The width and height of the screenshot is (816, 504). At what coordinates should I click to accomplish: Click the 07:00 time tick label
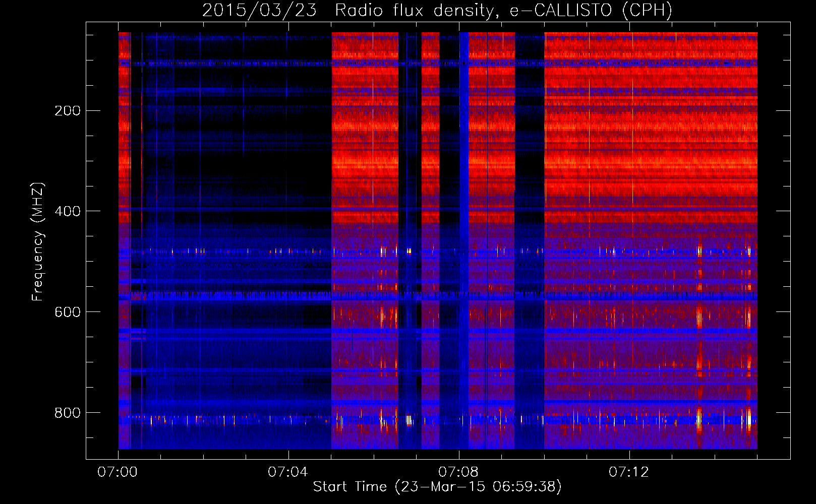coord(118,472)
